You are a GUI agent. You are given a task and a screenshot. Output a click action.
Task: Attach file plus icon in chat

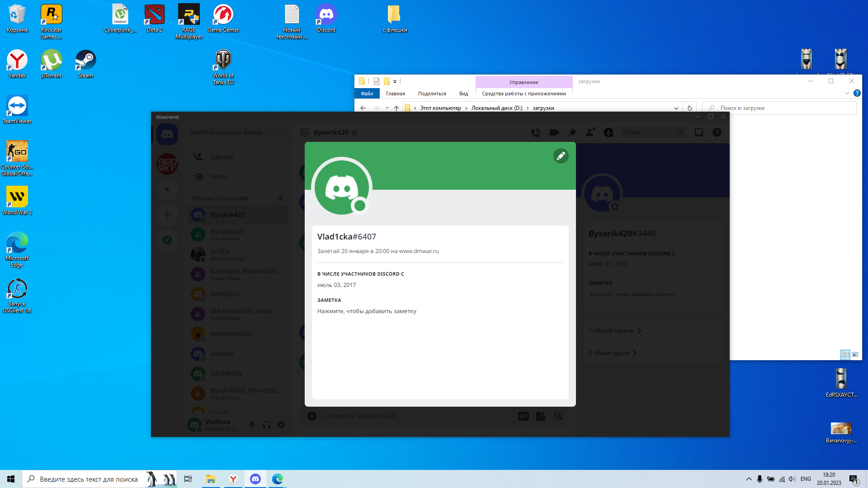pyautogui.click(x=312, y=416)
